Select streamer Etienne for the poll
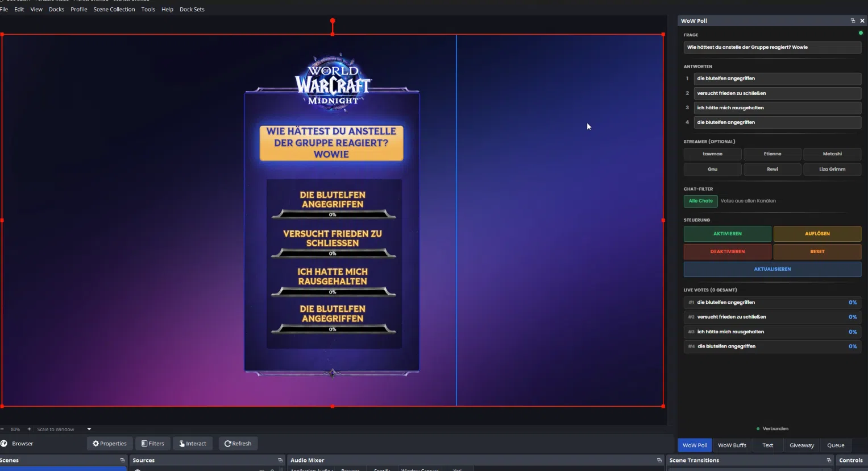Screen dimensions: 868x471 coord(772,154)
